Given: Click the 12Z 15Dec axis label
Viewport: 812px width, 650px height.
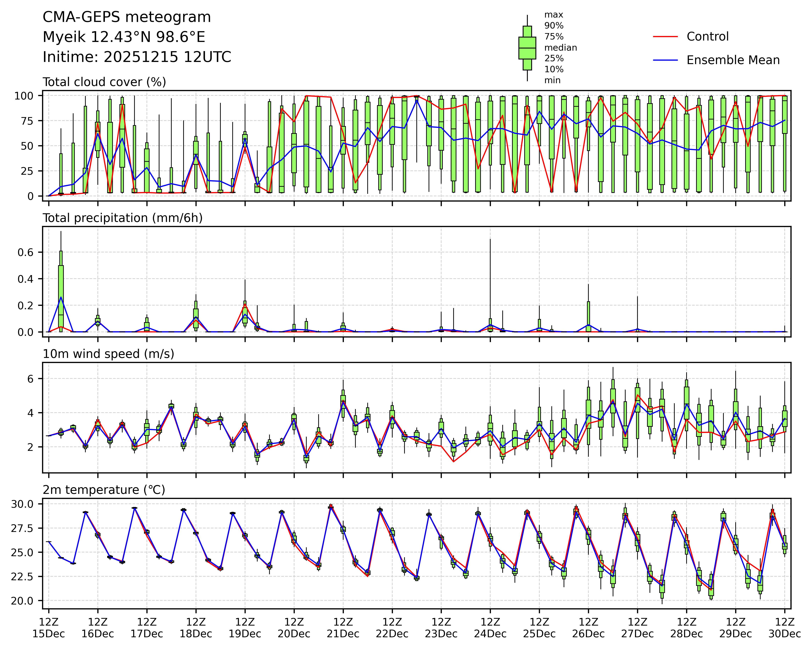Looking at the screenshot, I should (49, 628).
